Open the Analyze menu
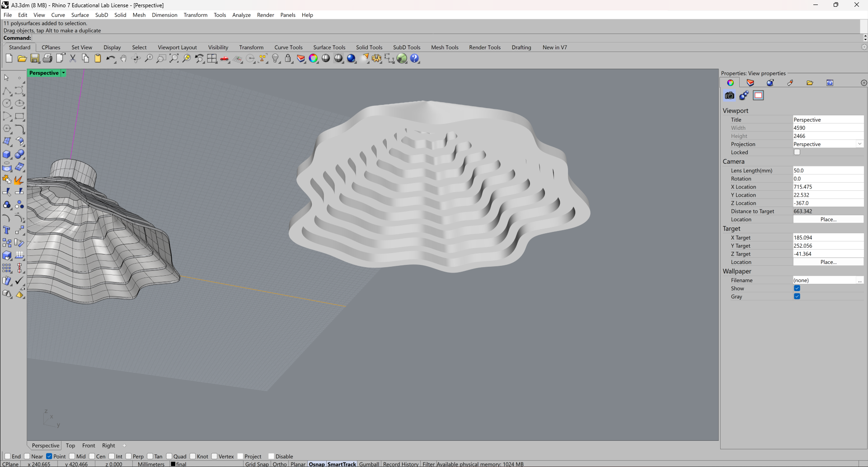This screenshot has height=467, width=868. point(241,15)
